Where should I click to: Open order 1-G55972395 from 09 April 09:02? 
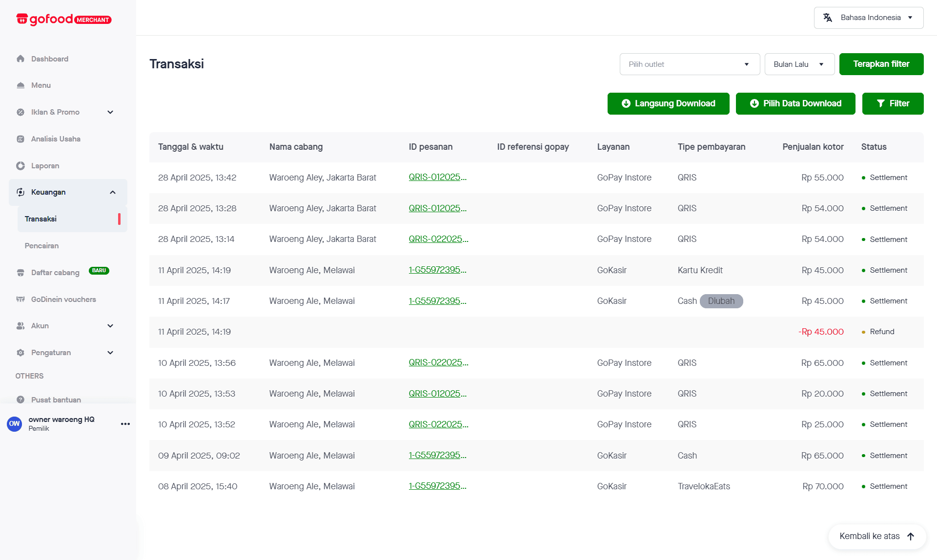(438, 456)
